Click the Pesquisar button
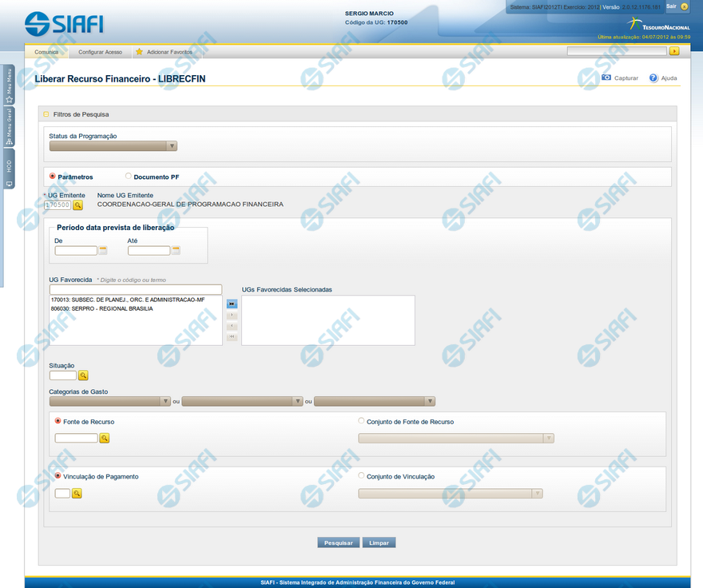This screenshot has height=588, width=703. (x=339, y=542)
